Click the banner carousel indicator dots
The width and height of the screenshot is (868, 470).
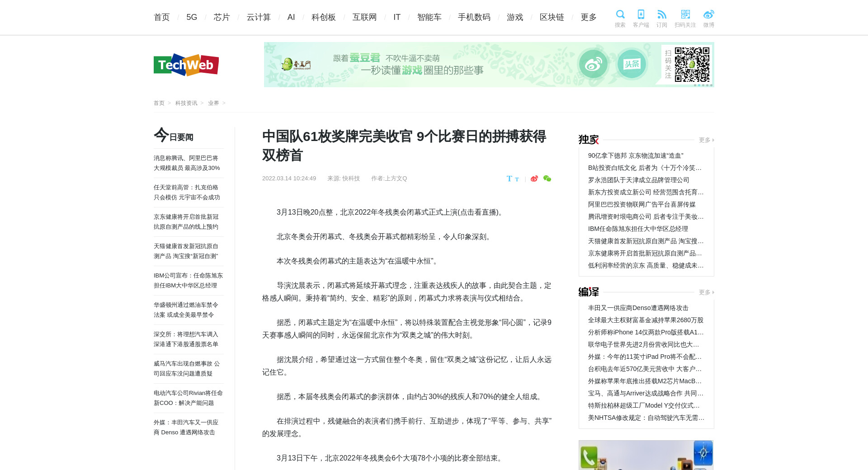pos(703,85)
